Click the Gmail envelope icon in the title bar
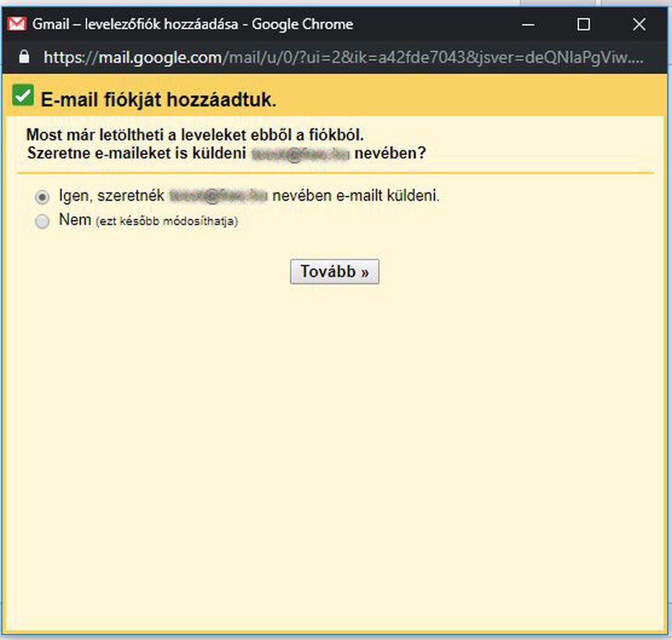672x640 pixels. 17,24
